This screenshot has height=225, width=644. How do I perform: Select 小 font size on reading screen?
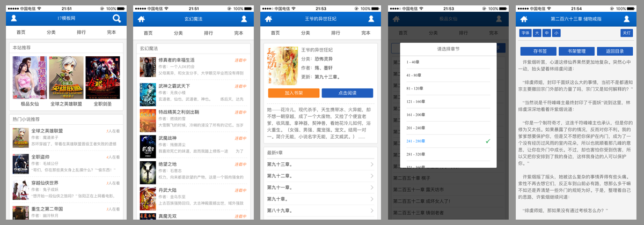pos(556,33)
